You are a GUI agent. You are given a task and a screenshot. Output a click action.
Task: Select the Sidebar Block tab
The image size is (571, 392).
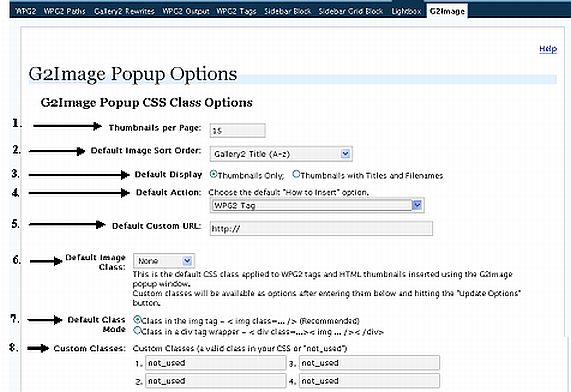[288, 11]
